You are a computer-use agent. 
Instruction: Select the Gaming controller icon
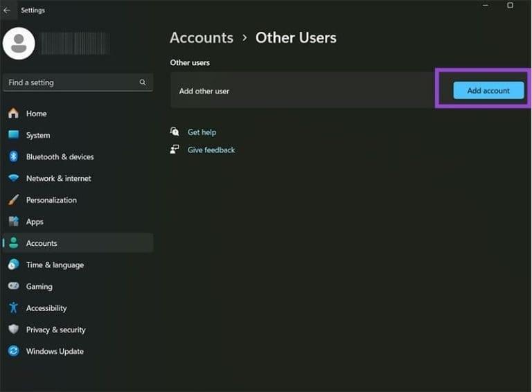tap(13, 286)
